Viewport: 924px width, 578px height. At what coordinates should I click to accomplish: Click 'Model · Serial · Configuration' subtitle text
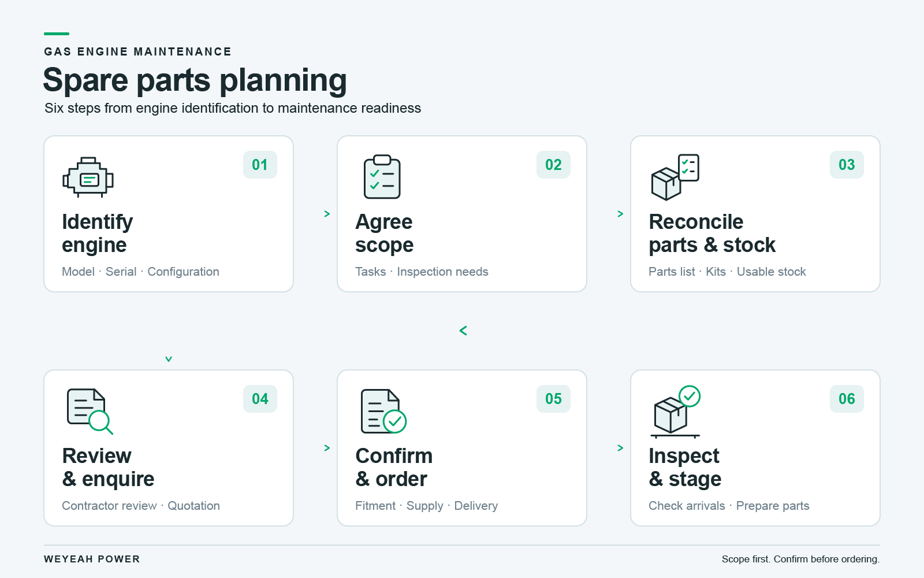coord(140,272)
